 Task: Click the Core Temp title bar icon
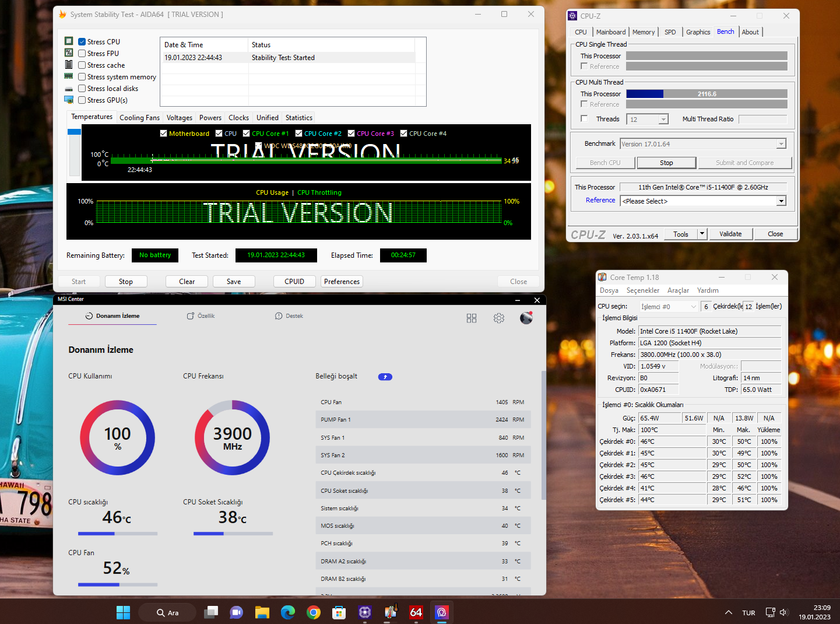(602, 278)
